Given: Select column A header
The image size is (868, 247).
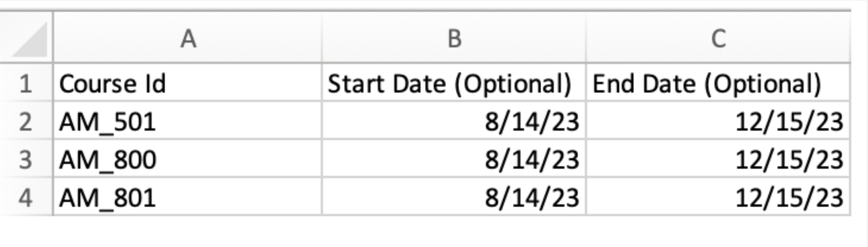Looking at the screenshot, I should pos(188,38).
